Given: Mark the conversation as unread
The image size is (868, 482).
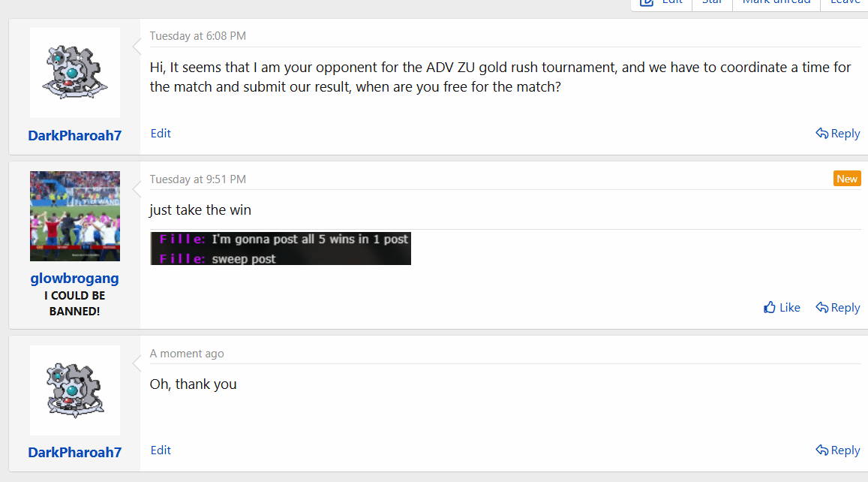Looking at the screenshot, I should click(776, 2).
